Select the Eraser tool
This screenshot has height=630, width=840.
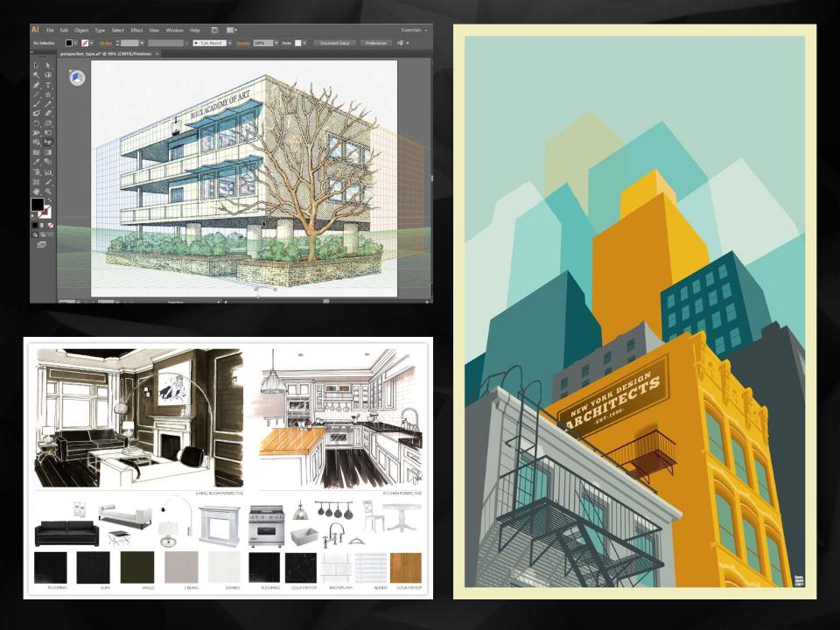[x=48, y=114]
